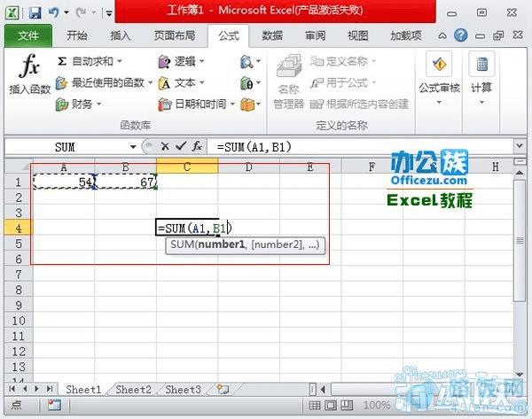Click the AutoSum sigma icon
This screenshot has height=419, width=532.
point(62,61)
